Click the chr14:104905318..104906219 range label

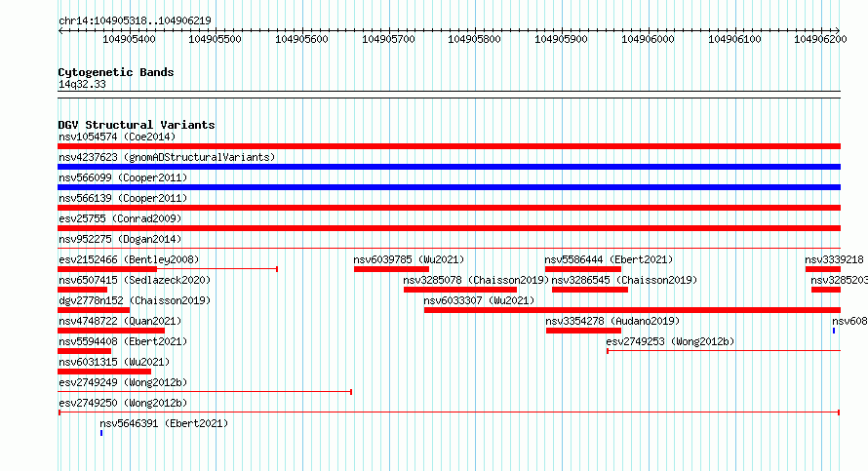click(135, 20)
